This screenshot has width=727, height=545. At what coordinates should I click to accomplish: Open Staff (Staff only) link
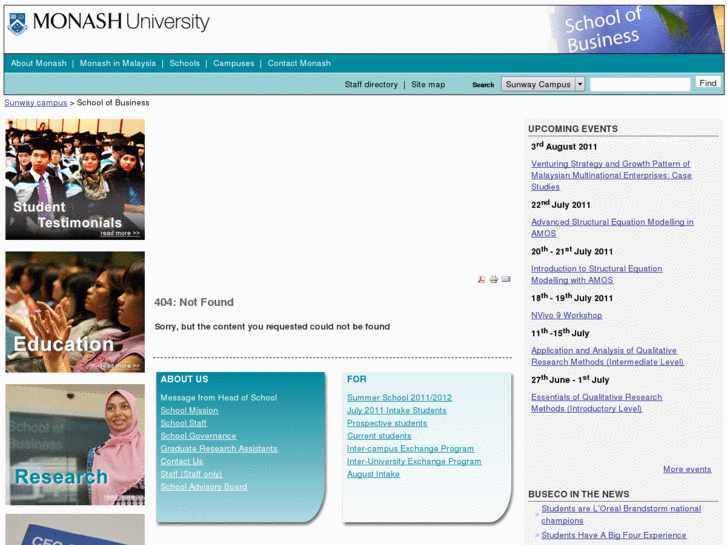click(191, 474)
